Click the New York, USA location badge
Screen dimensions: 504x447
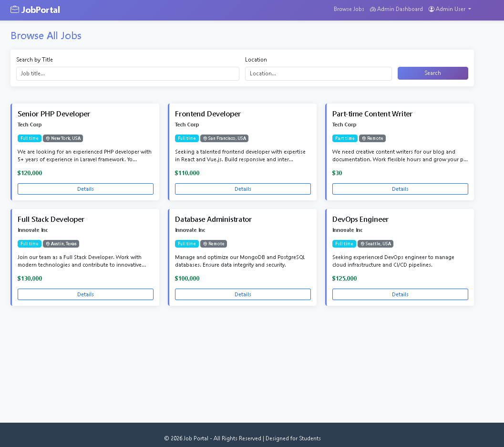[x=63, y=138]
